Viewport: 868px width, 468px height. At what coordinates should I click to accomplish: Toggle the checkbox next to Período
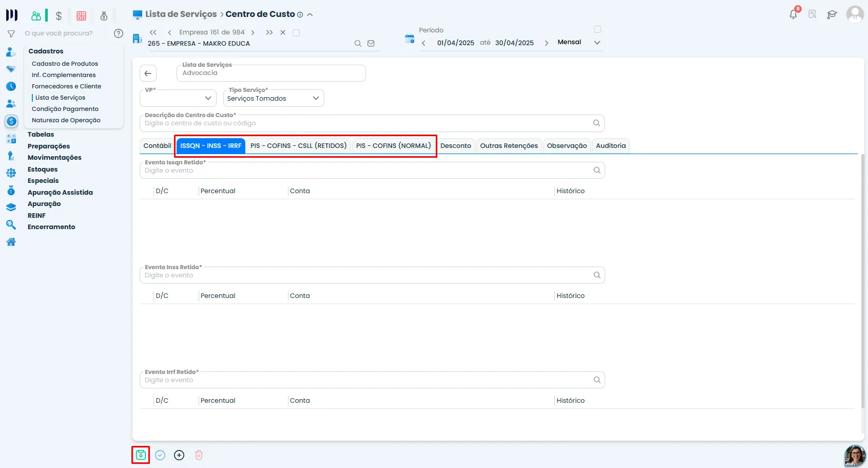597,29
